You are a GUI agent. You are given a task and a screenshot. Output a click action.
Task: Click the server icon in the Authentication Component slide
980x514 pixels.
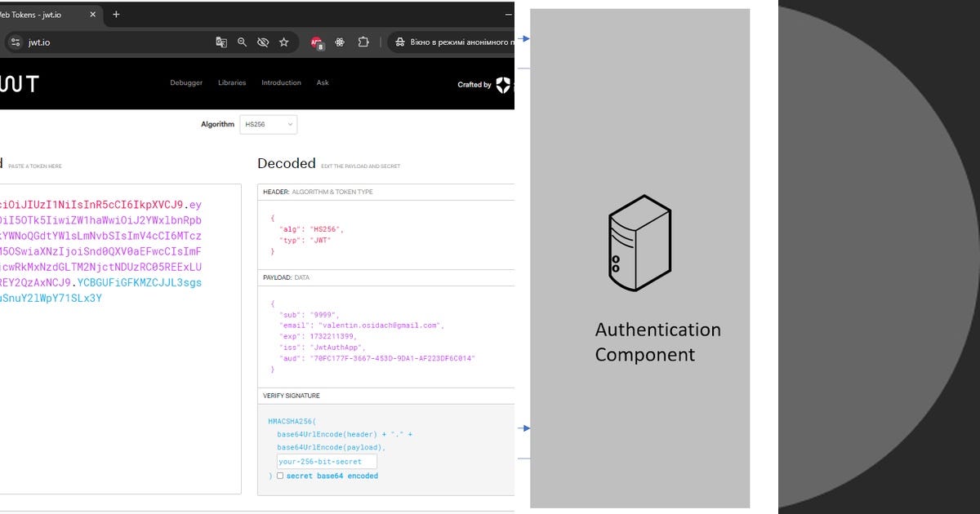point(639,242)
